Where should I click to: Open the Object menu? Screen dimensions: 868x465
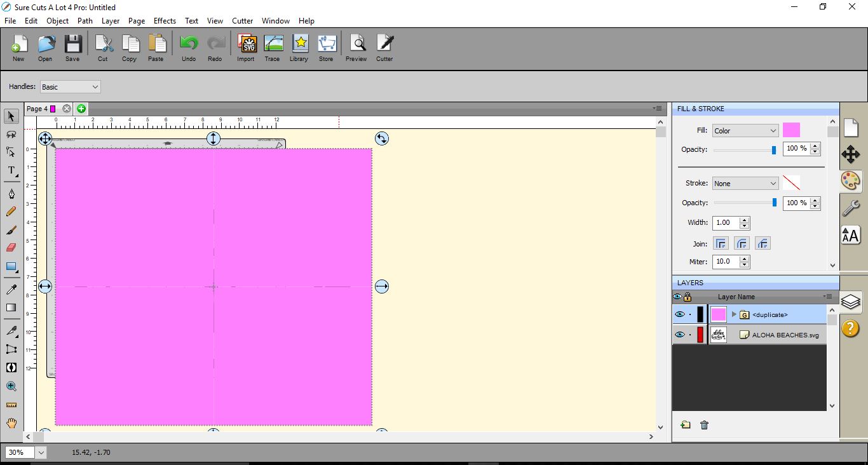58,21
